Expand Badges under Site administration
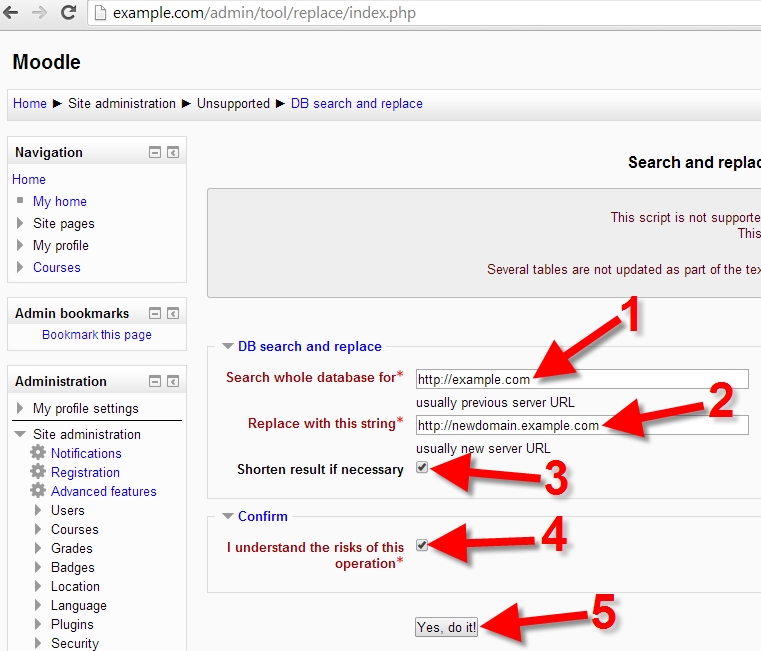Viewport: 761px width, 651px height. (38, 567)
